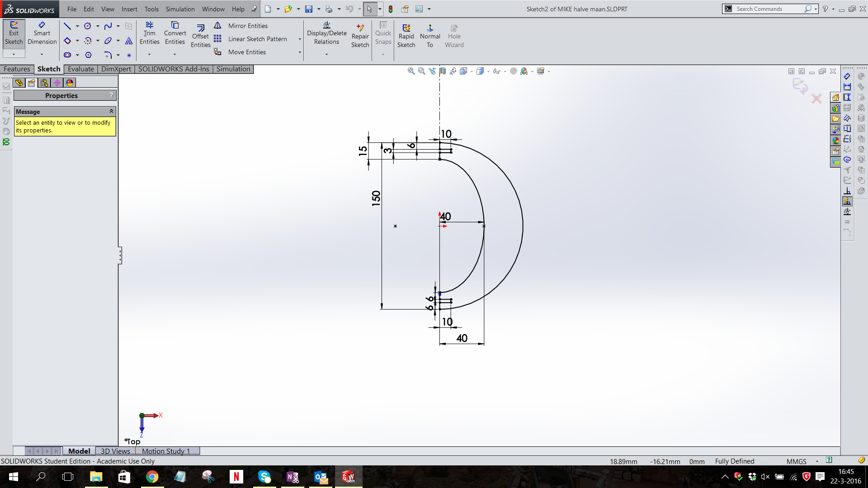Click Zoom to Area icon
The width and height of the screenshot is (868, 488).
point(421,71)
